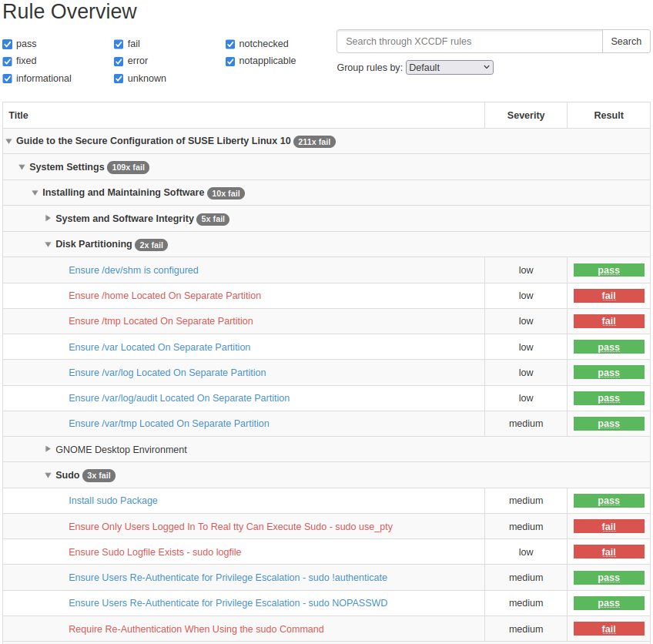Open the sudo !authenticate rule link
The width and height of the screenshot is (653, 644).
click(x=228, y=578)
